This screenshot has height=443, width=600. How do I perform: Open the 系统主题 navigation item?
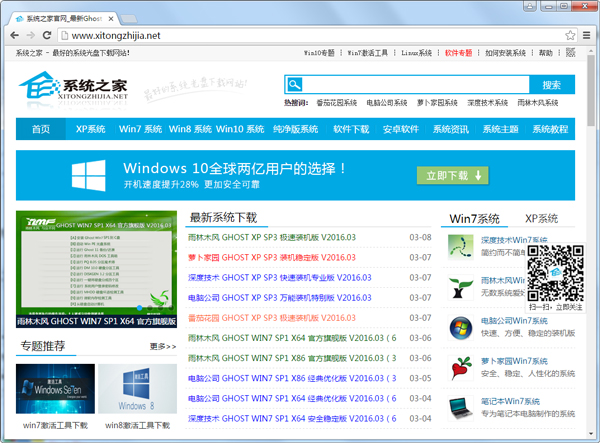(x=501, y=129)
